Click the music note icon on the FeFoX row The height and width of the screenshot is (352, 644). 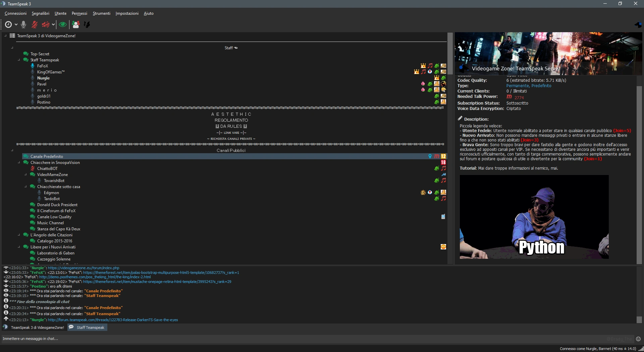[430, 66]
